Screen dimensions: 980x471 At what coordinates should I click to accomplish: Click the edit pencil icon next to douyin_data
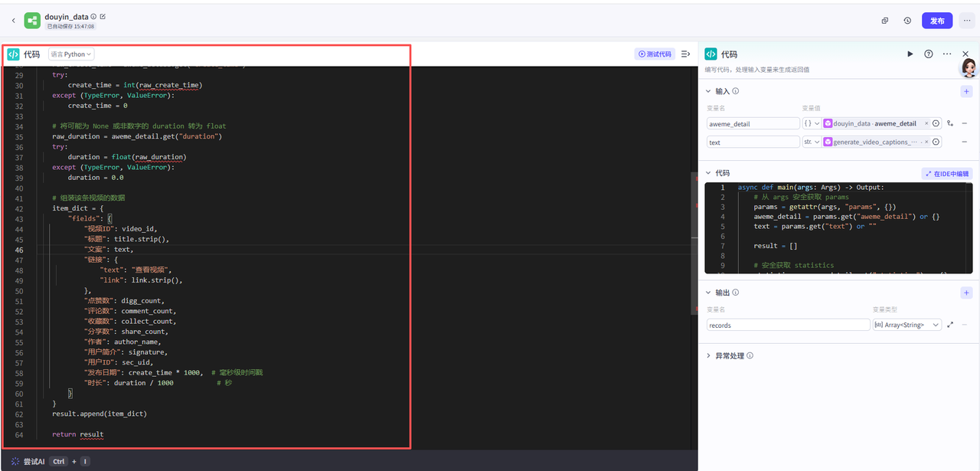pyautogui.click(x=103, y=16)
